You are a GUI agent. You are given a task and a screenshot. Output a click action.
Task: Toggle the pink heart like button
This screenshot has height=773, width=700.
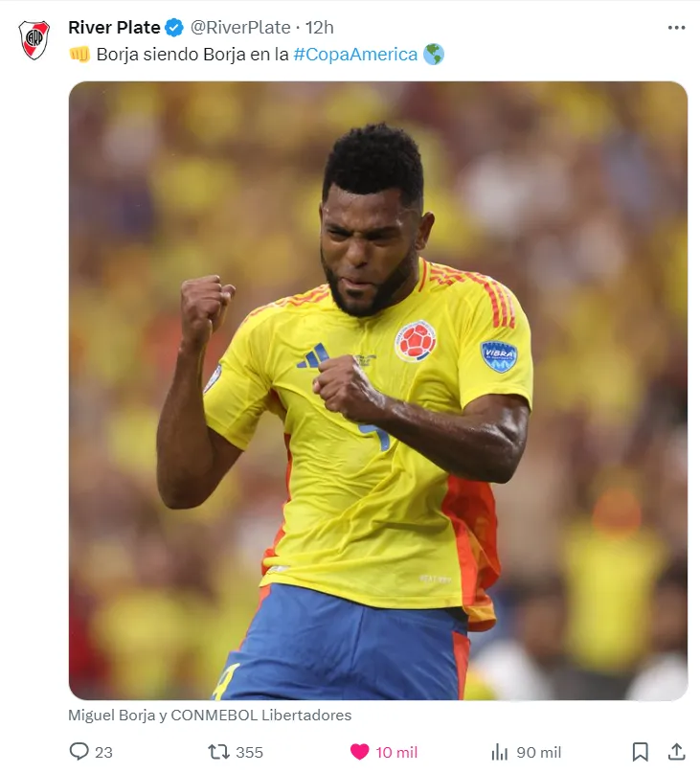coord(359,752)
